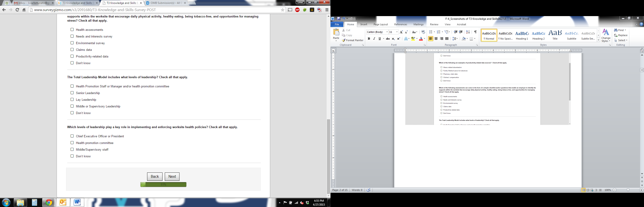The height and width of the screenshot is (207, 644).
Task: Open Word Help question mark
Action: [641, 24]
